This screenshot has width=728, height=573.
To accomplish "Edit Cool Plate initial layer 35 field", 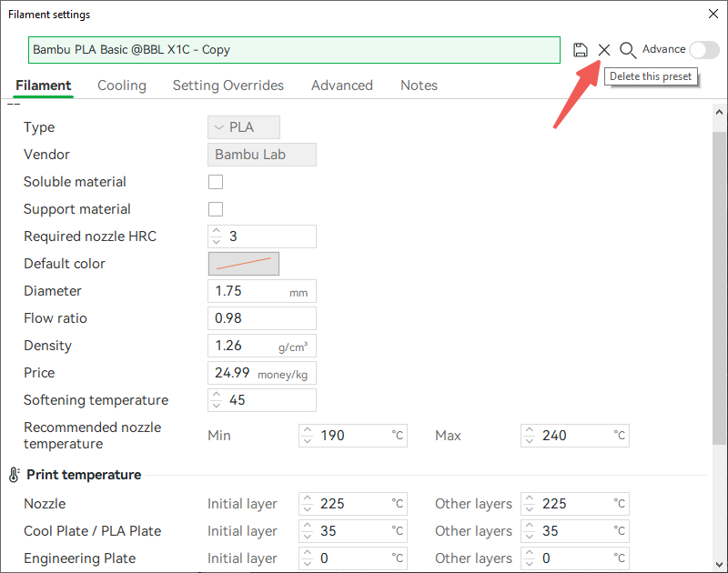I will [353, 531].
